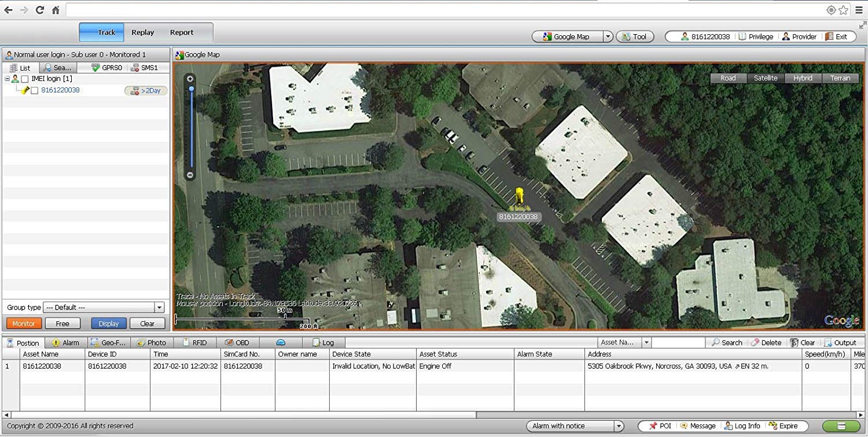Screen dimensions: 868x437
Task: Open the Message panel in status bar
Action: click(697, 426)
